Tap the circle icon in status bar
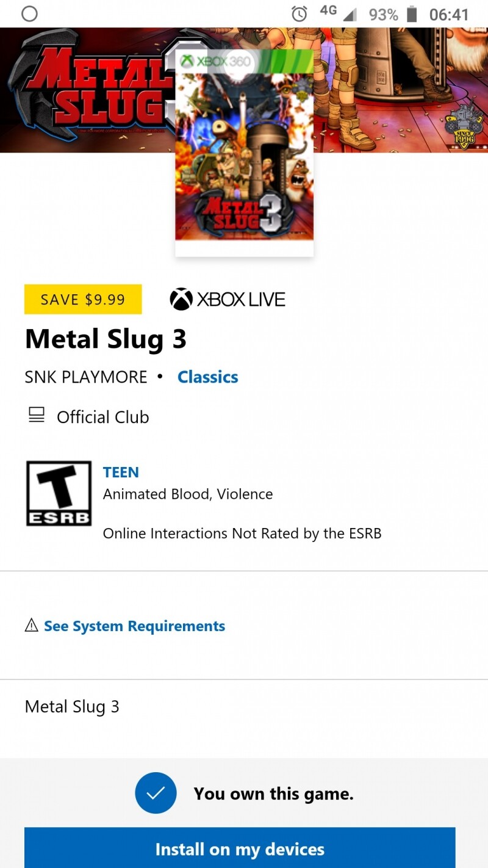The width and height of the screenshot is (488, 868). 29,14
